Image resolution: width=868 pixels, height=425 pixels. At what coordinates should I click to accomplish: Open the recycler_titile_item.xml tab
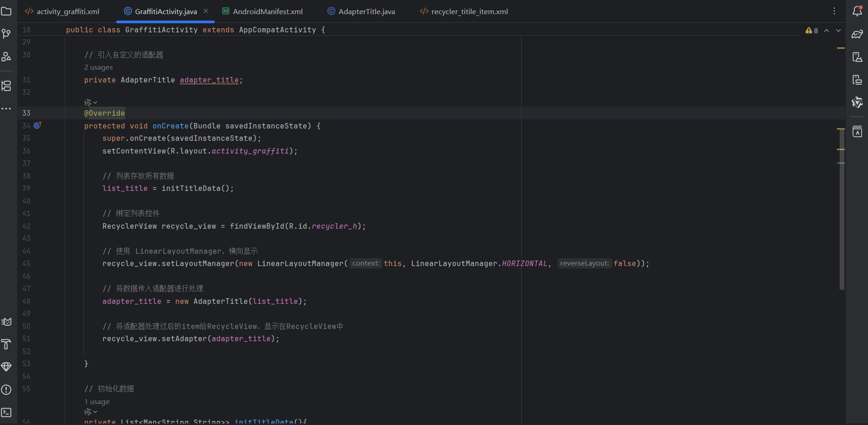tap(464, 11)
